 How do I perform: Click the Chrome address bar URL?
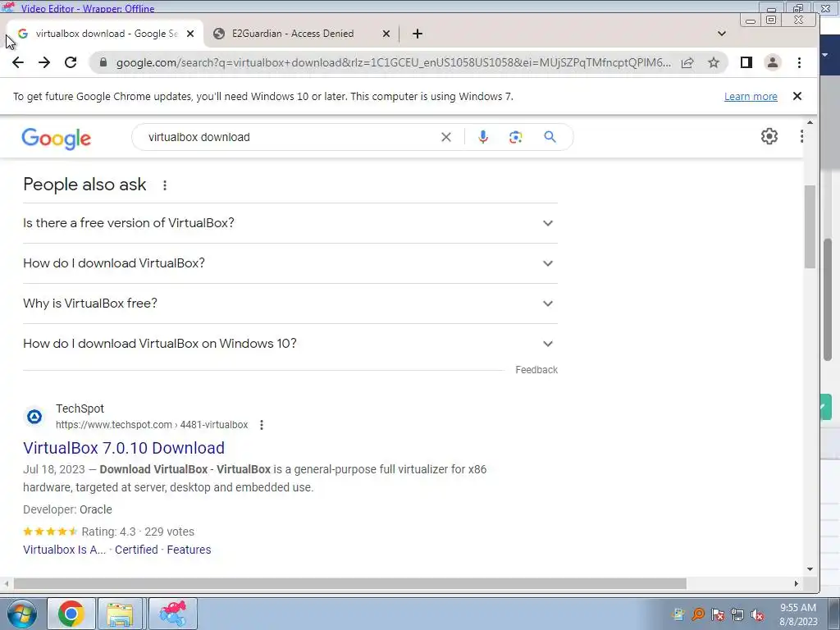393,62
